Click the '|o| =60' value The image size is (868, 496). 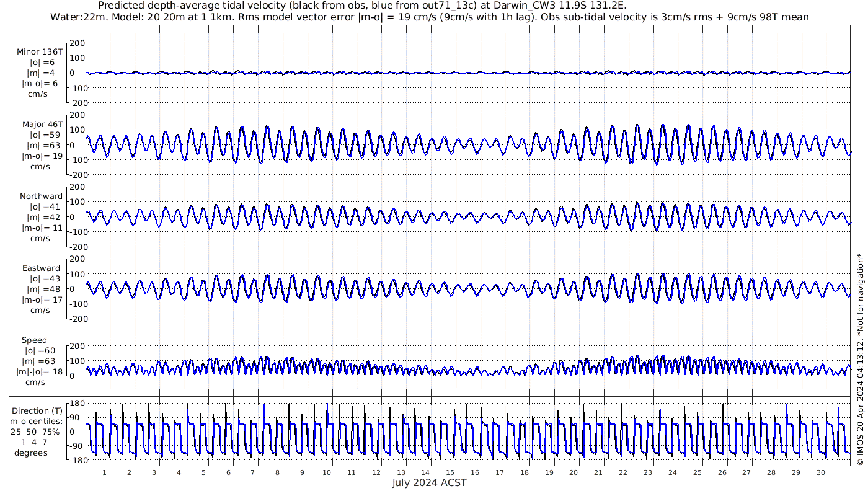point(39,351)
